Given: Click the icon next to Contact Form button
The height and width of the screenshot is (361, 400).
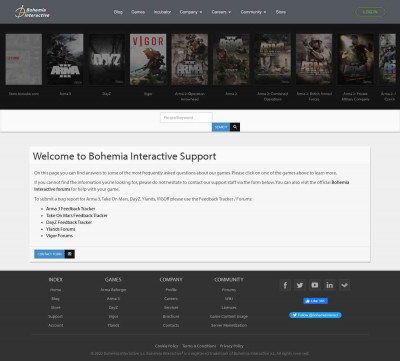Looking at the screenshot, I should (70, 254).
